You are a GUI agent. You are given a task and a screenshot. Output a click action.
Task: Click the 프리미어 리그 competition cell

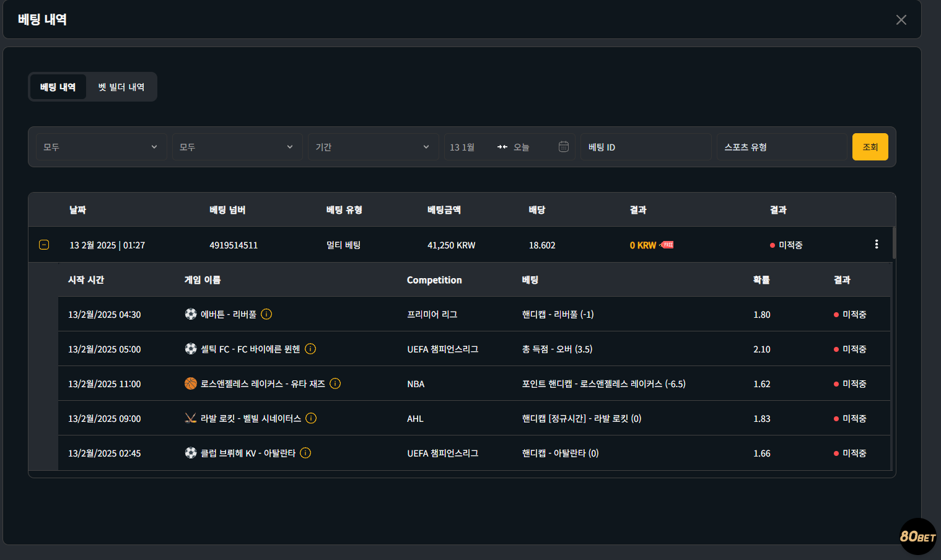click(432, 315)
